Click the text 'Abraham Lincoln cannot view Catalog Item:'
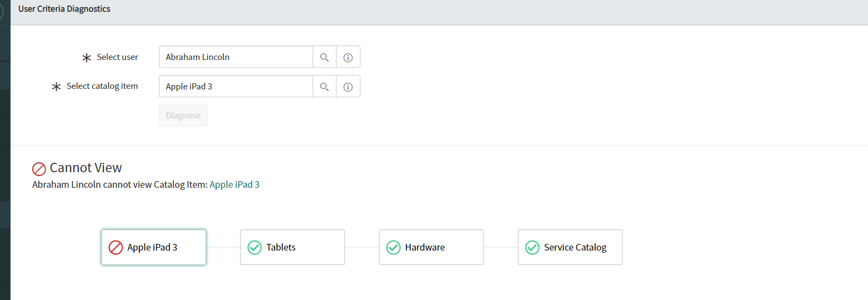The width and height of the screenshot is (868, 300). [120, 184]
